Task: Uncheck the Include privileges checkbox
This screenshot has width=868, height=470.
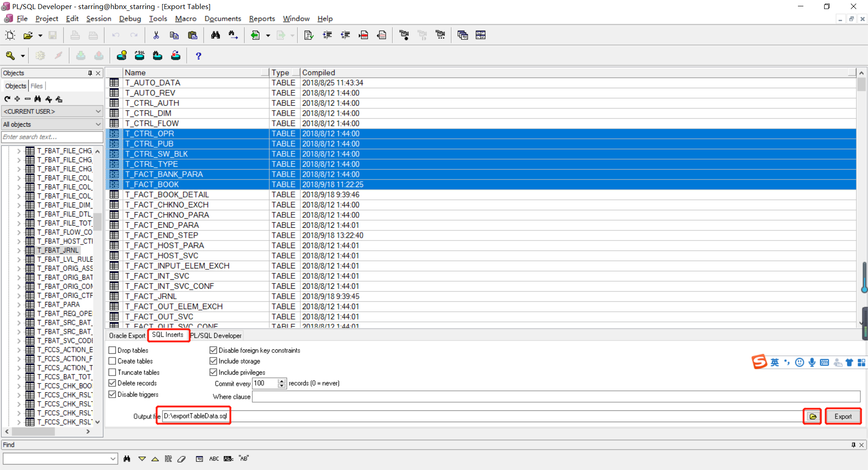Action: [213, 372]
